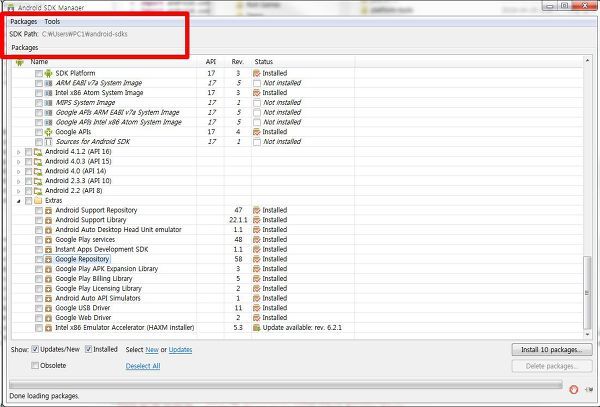The width and height of the screenshot is (600, 407).
Task: Click the log window icon in status bar
Action: point(589,389)
